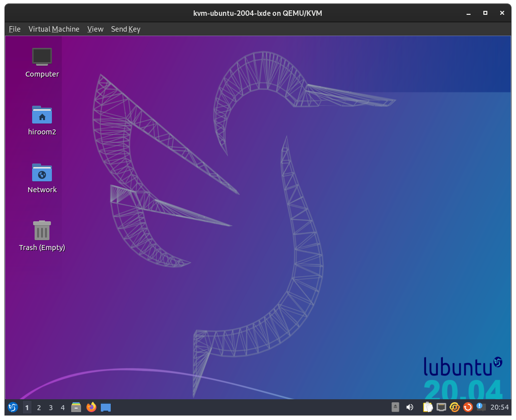Launch the file manager from the panel
Image resolution: width=516 pixels, height=420 pixels.
point(76,407)
